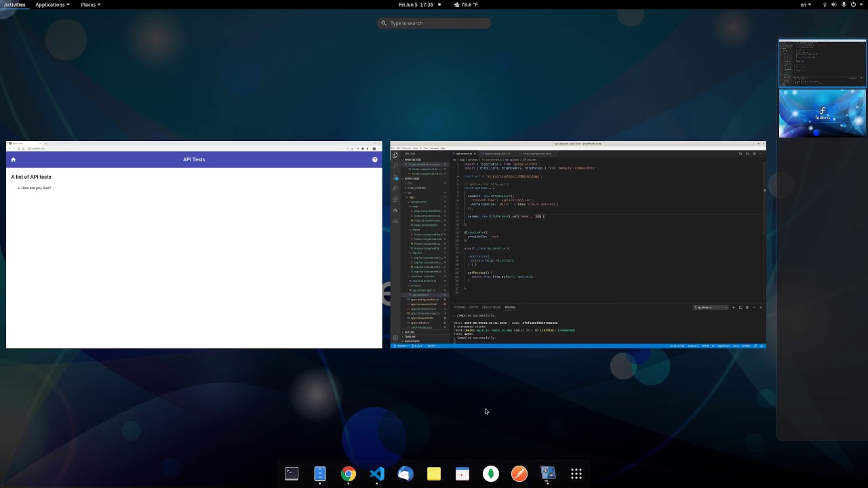Select the Visual Studio Code window
This screenshot has height=488, width=868.
[578, 245]
